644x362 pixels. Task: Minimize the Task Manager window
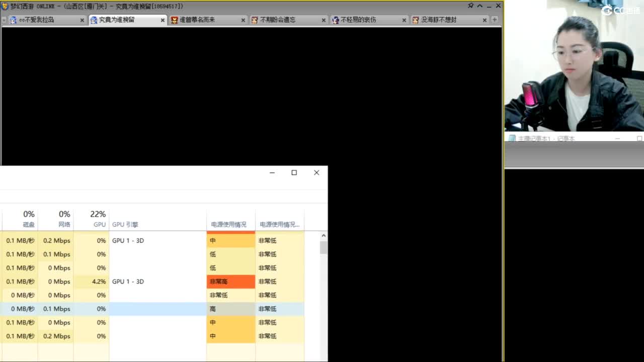[x=272, y=172]
